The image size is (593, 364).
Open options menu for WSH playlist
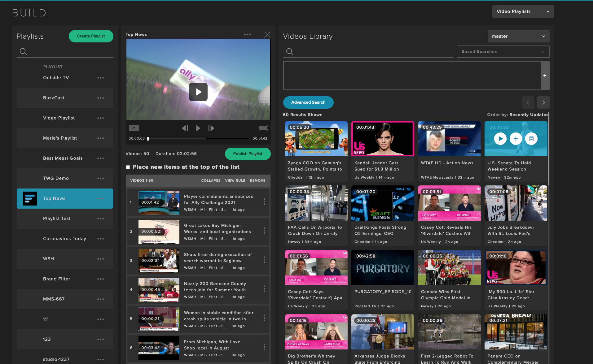pyautogui.click(x=100, y=259)
